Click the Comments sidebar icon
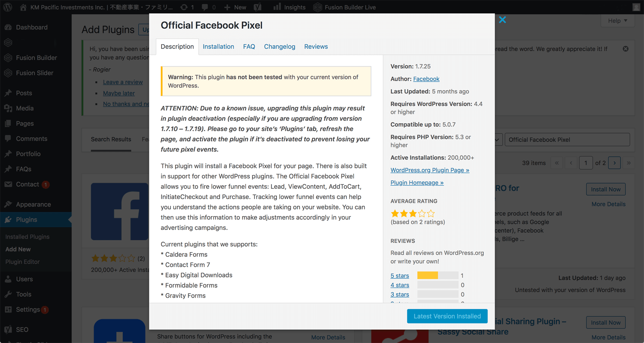The width and height of the screenshot is (644, 343). click(x=8, y=138)
